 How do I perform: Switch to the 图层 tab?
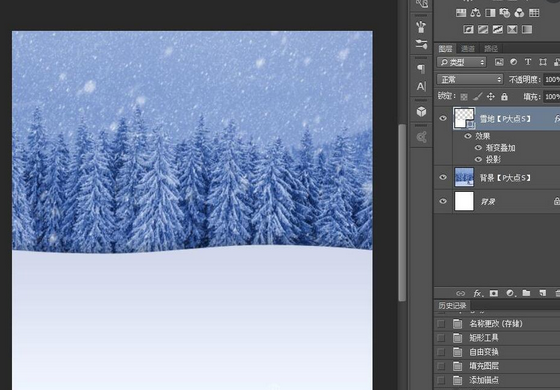pos(445,49)
